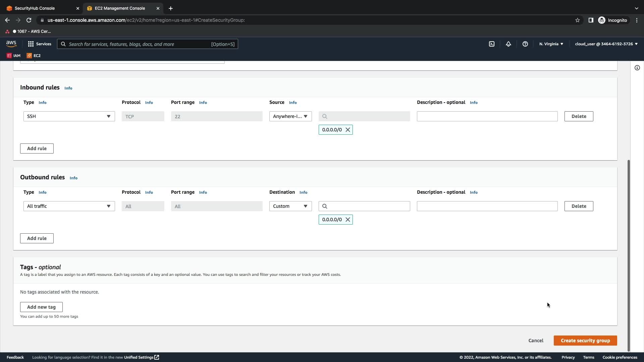The width and height of the screenshot is (644, 362).
Task: Open the side info panel icon
Action: tap(637, 68)
